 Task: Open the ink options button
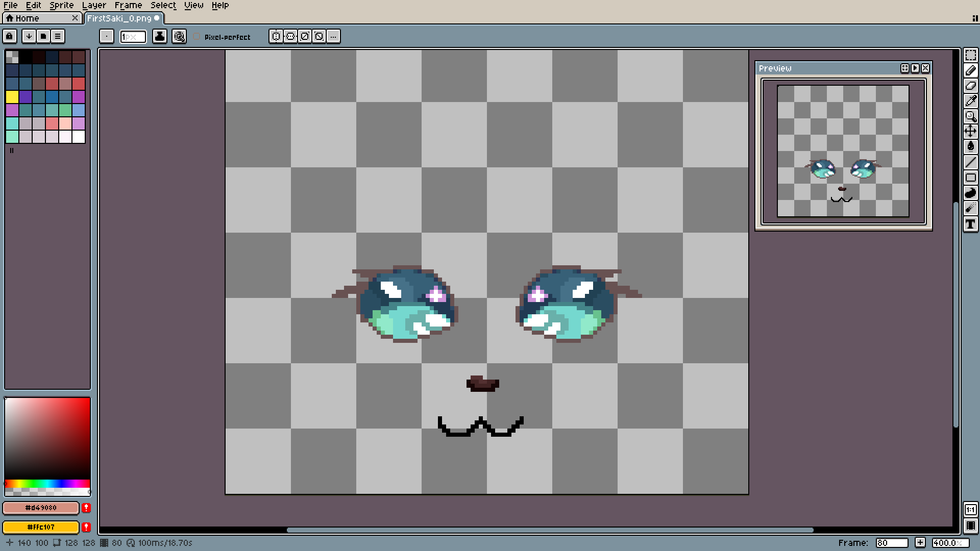[160, 36]
